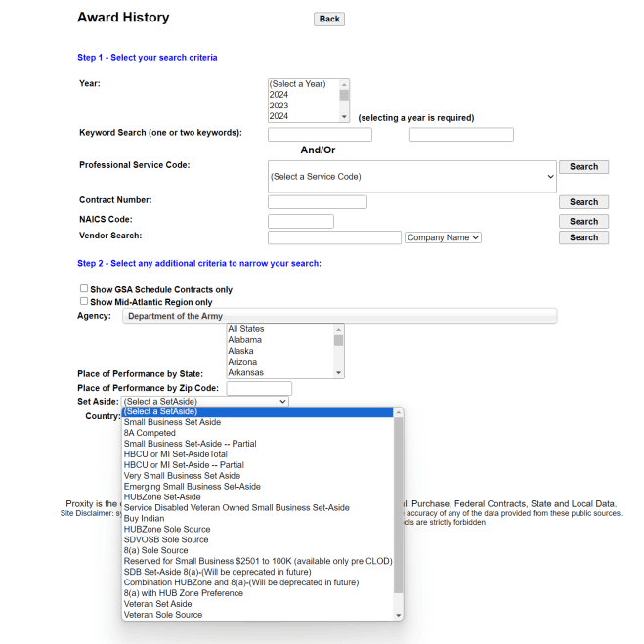Viewport: 644px width, 644px height.
Task: Choose HBCU or MI Set-AsideTotal
Action: click(x=258, y=454)
